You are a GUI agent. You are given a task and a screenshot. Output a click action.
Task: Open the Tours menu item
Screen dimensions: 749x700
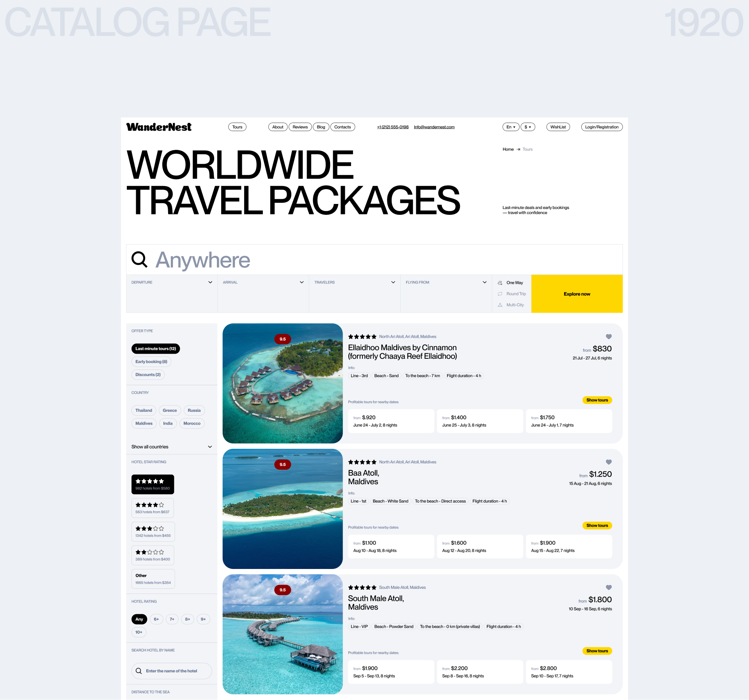tap(237, 127)
